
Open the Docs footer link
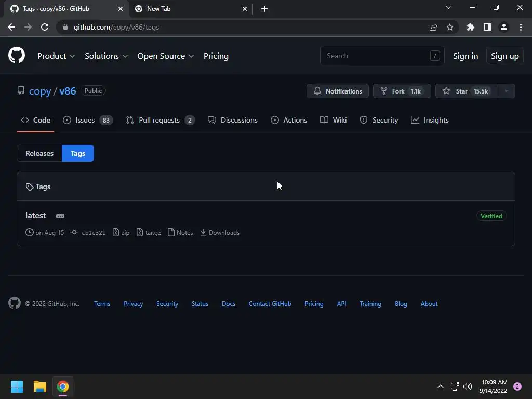click(229, 304)
